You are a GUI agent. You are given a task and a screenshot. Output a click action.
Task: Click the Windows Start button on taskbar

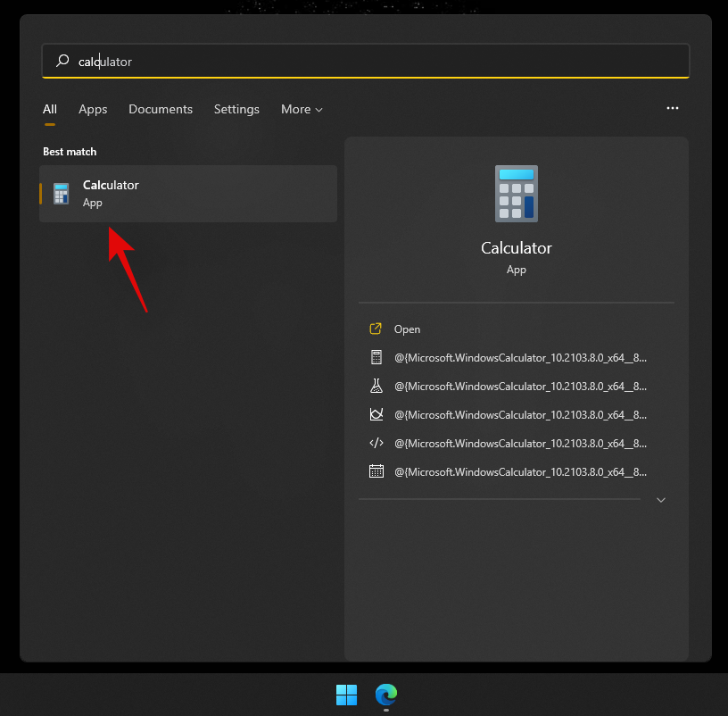pyautogui.click(x=346, y=695)
